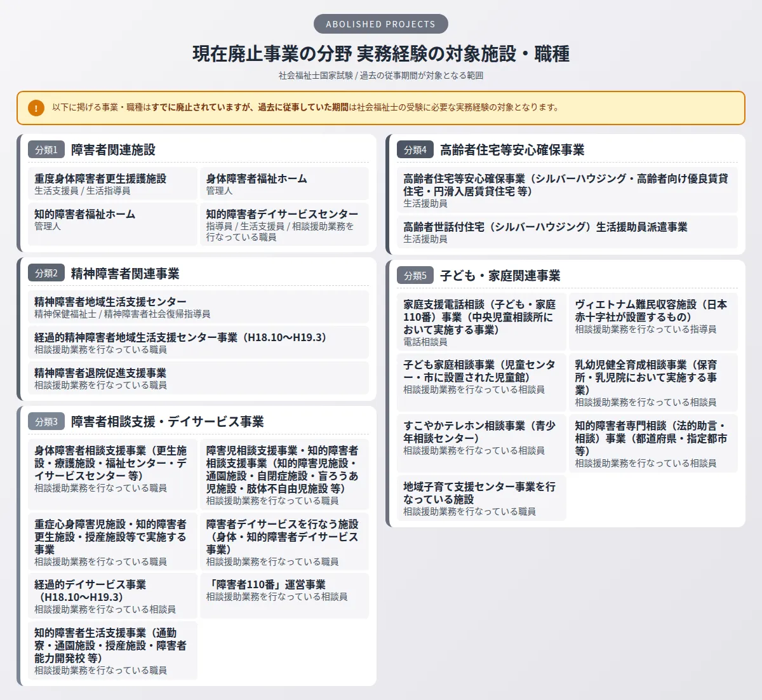Click role text 相談援助業務を行なっている指導員
This screenshot has width=762, height=700.
click(646, 329)
